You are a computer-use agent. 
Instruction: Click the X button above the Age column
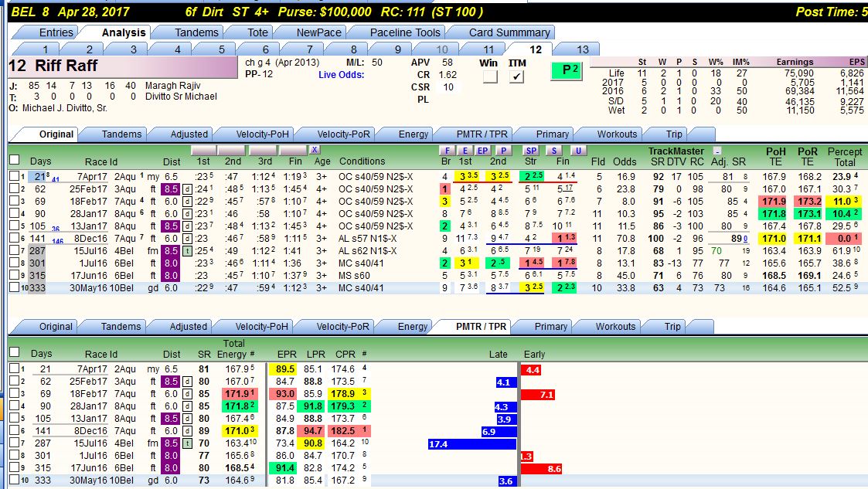[x=314, y=150]
